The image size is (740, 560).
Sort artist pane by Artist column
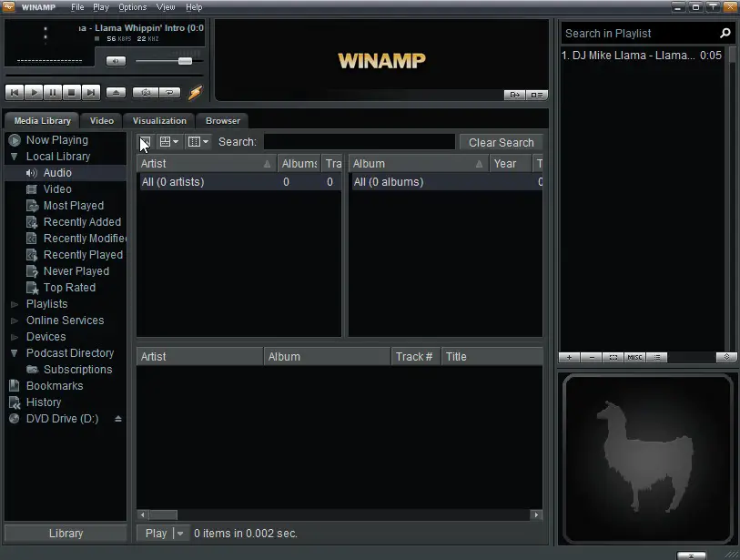207,164
